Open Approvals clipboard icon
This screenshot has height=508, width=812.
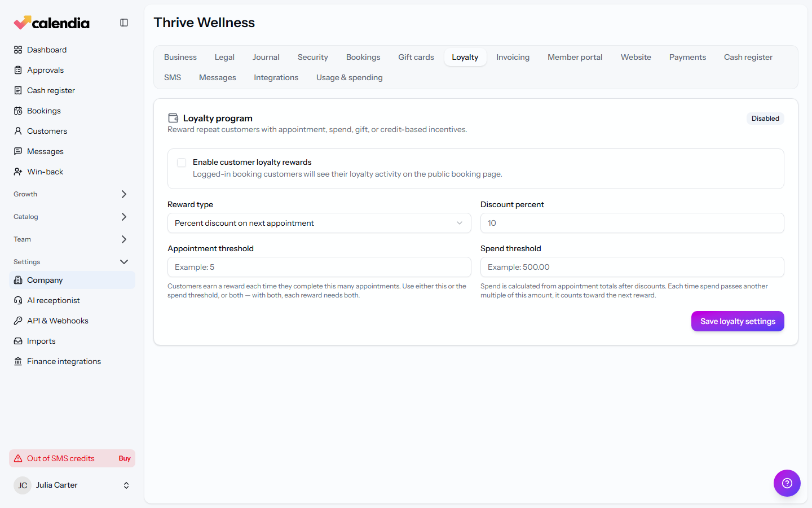pos(18,70)
